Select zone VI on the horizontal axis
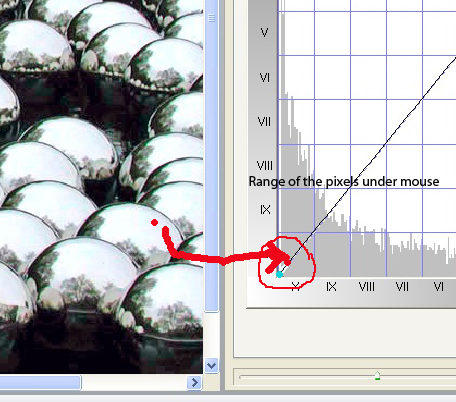 click(438, 287)
